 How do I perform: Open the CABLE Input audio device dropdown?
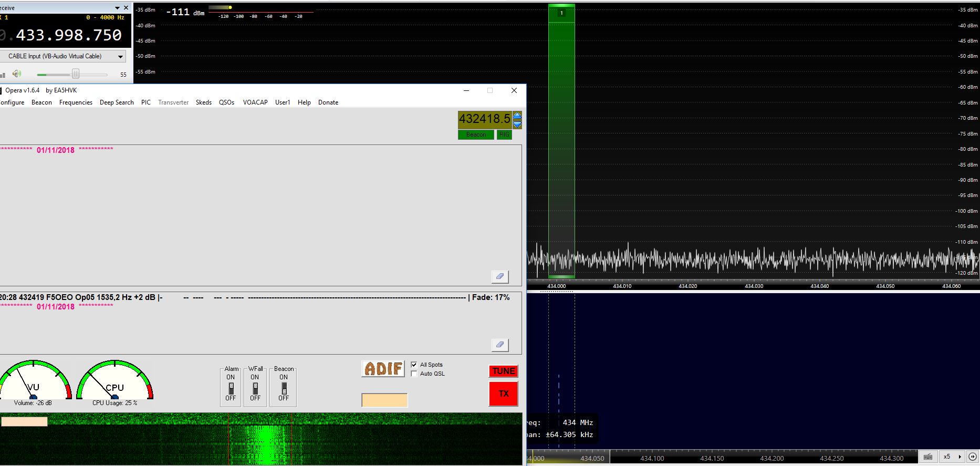(x=120, y=56)
